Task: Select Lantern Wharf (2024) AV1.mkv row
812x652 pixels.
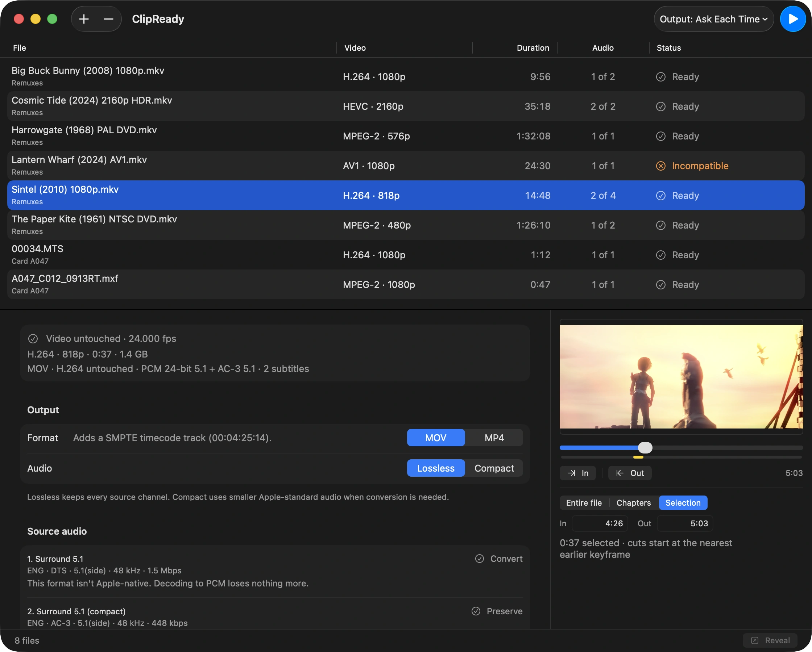Action: tap(406, 166)
